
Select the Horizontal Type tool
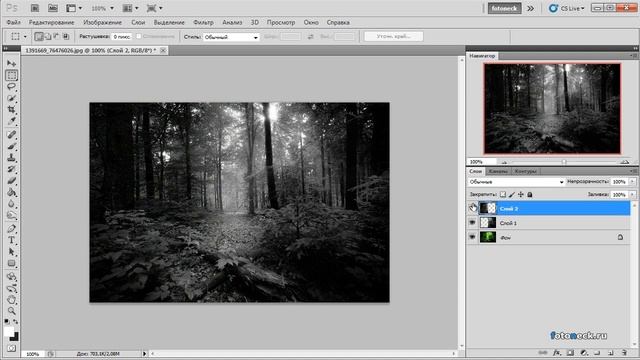11,240
